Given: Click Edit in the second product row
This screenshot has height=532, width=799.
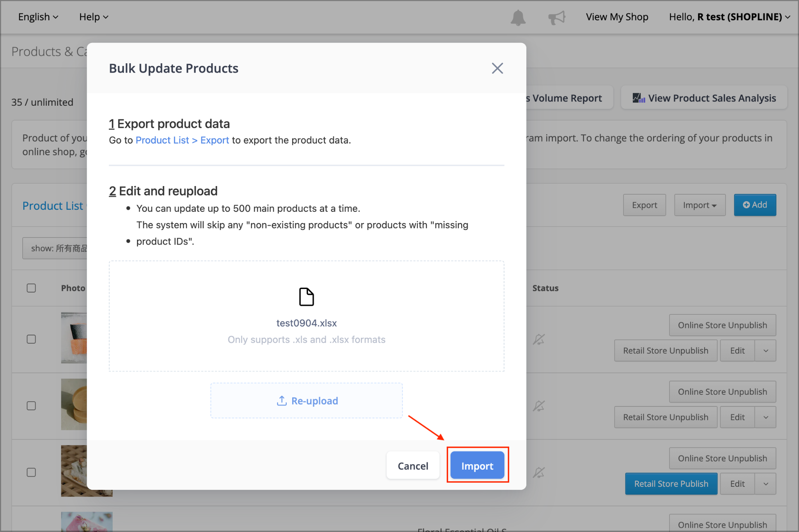Looking at the screenshot, I should pos(737,417).
